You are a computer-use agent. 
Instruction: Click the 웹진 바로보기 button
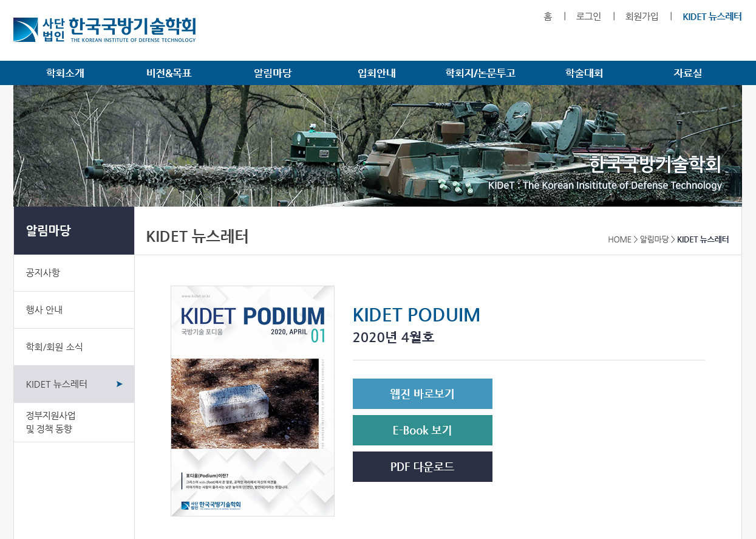tap(423, 394)
